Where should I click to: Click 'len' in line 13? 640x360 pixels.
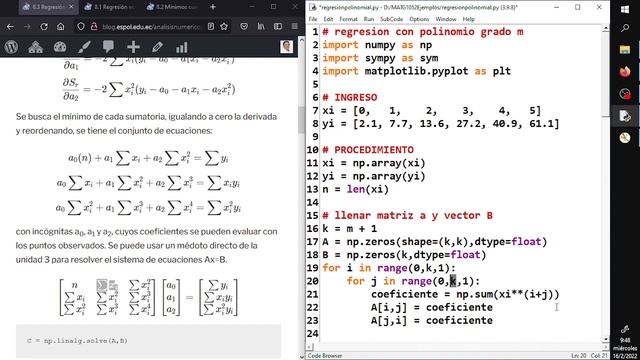[356, 189]
